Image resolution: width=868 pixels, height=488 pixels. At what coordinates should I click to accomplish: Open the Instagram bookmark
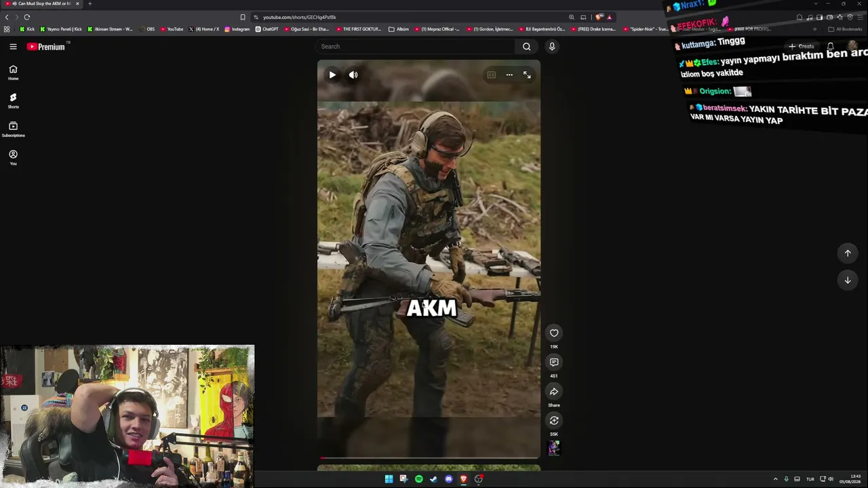pyautogui.click(x=237, y=29)
